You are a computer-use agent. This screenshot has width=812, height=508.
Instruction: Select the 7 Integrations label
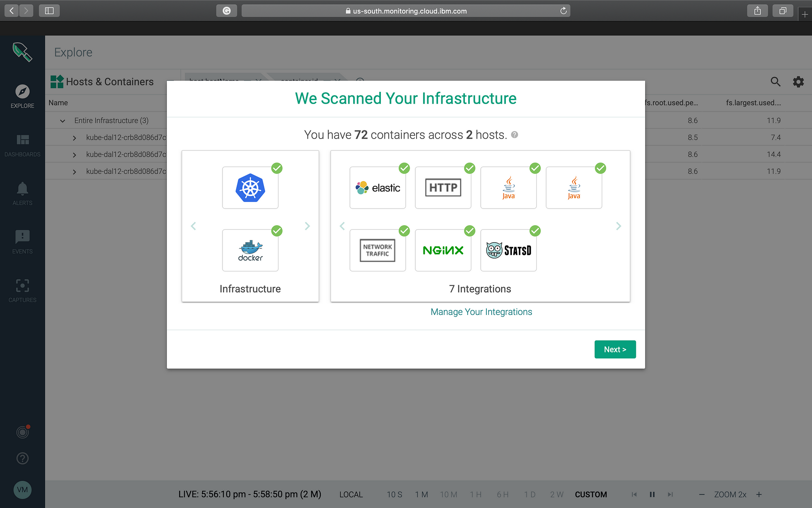pos(480,289)
